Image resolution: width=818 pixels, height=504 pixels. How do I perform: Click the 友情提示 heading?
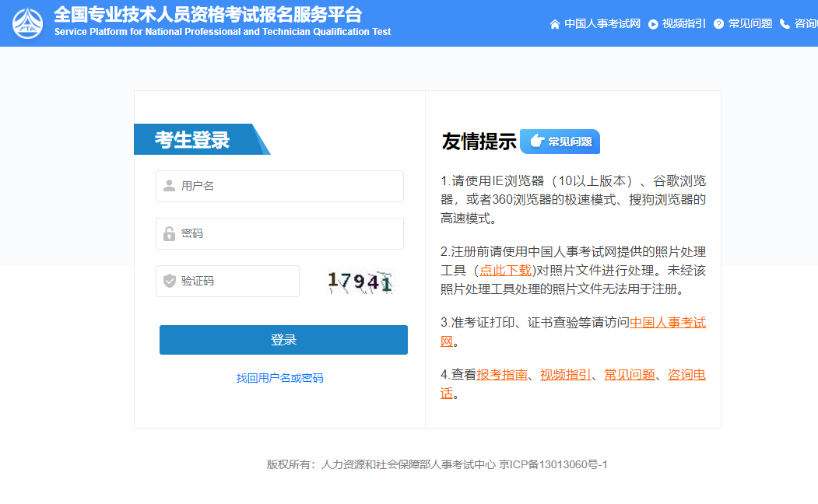[x=479, y=142]
